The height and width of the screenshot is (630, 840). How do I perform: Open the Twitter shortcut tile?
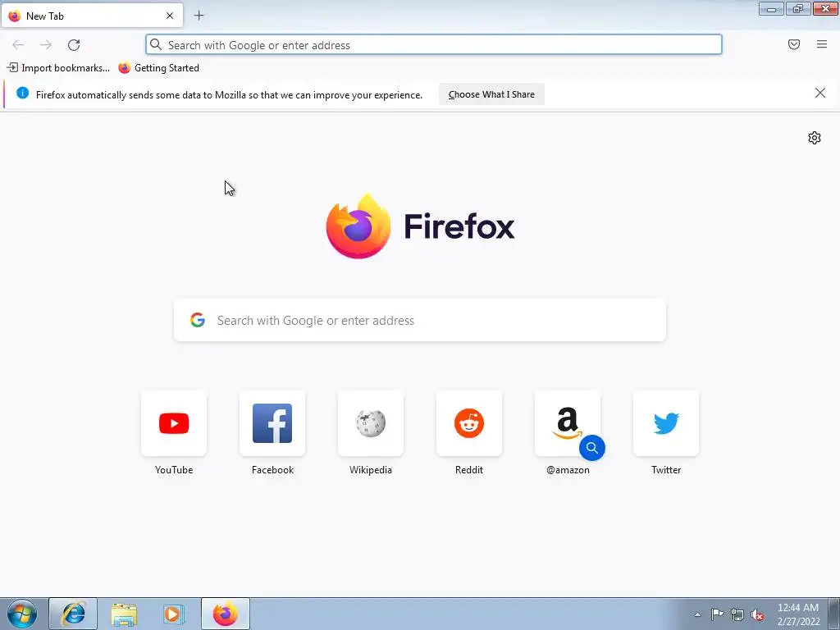(666, 423)
